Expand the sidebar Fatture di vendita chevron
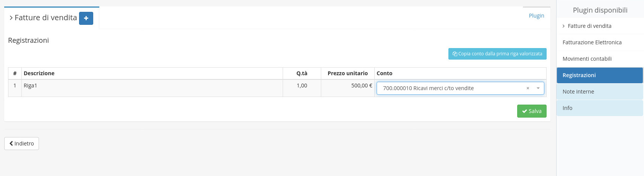This screenshot has height=176, width=644. 563,26
